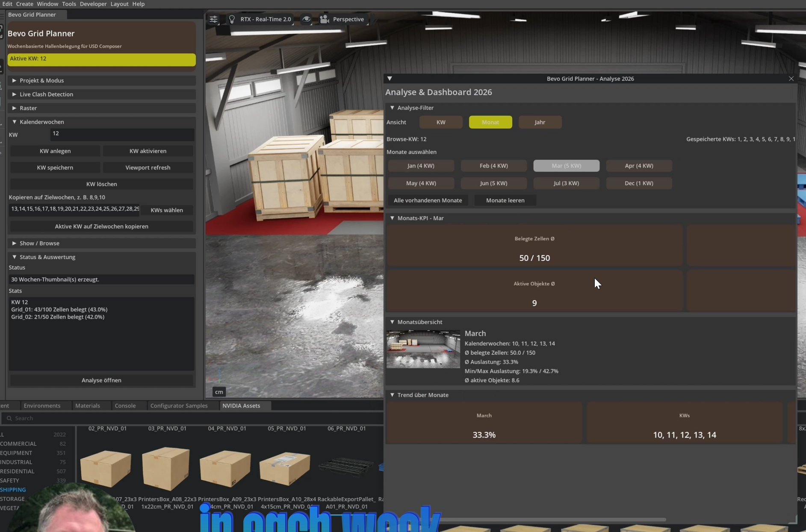Collapse the Status & Auswertung section

point(102,257)
